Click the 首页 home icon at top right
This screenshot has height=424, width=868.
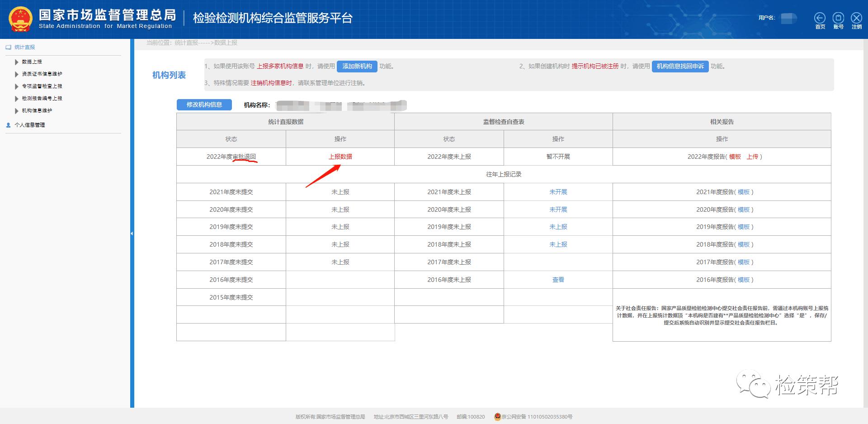pos(820,19)
